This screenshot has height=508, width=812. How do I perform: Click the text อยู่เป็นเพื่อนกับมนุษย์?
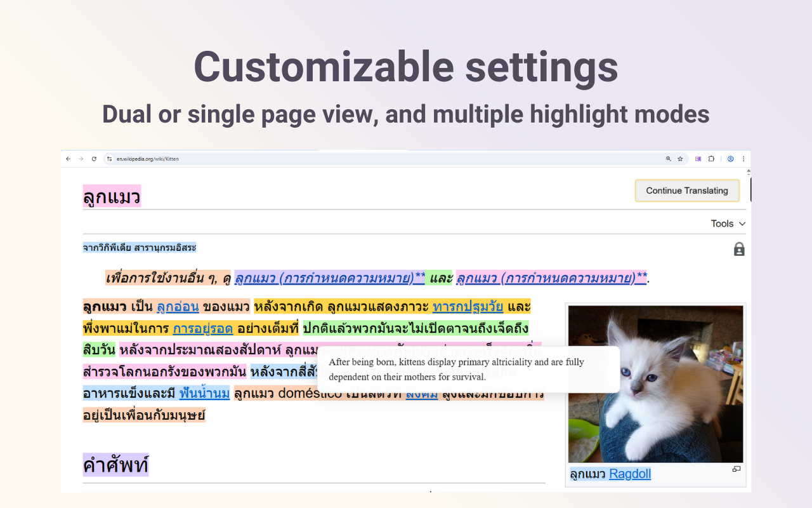[144, 415]
